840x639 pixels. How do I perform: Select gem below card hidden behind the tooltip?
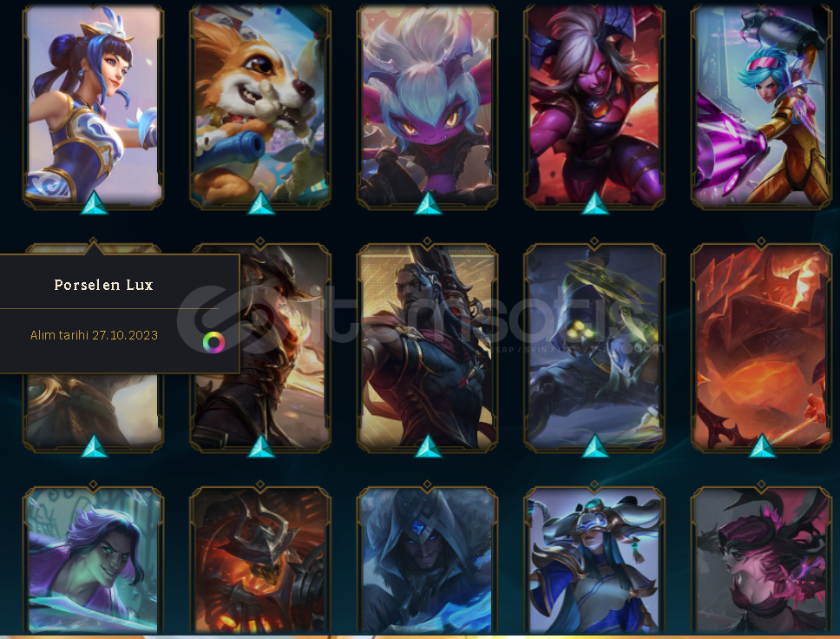pyautogui.click(x=94, y=446)
